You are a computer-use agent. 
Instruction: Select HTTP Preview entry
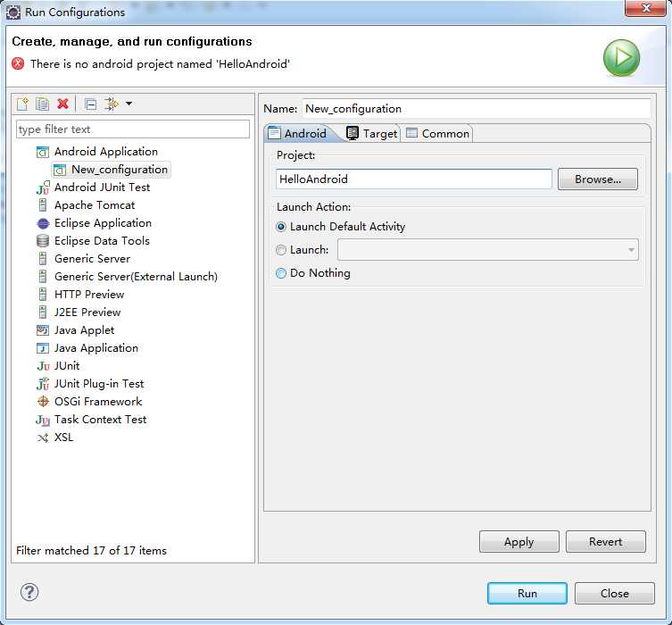click(x=89, y=295)
